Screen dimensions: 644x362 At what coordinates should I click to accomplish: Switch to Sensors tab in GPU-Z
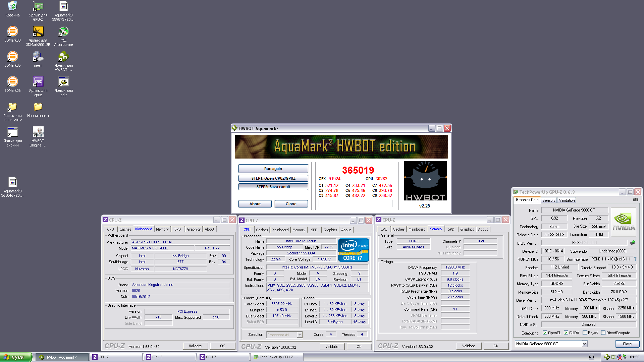point(549,200)
